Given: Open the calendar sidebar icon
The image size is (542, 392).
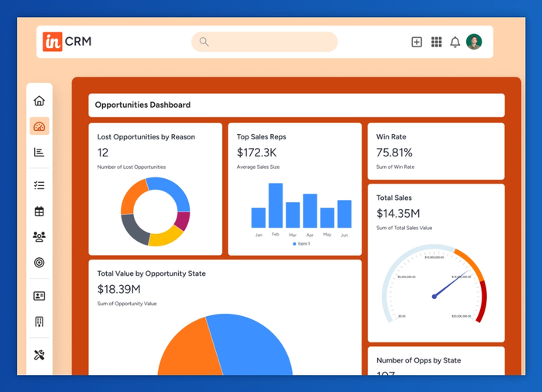Looking at the screenshot, I should 39,211.
